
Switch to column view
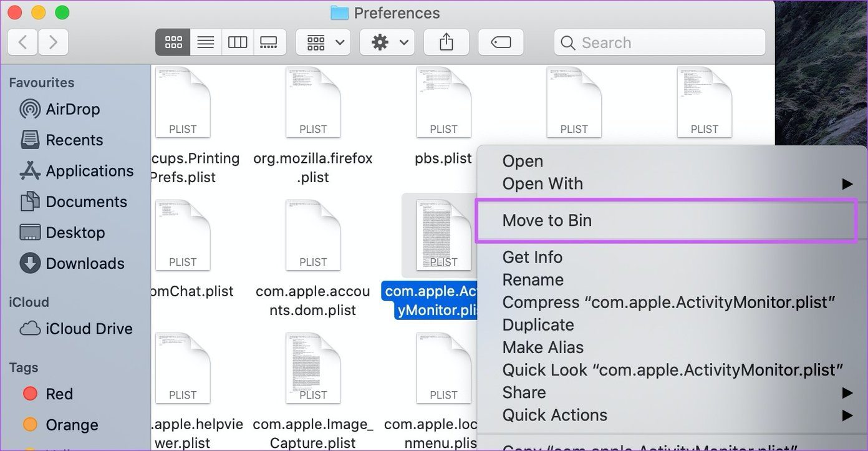pyautogui.click(x=238, y=42)
